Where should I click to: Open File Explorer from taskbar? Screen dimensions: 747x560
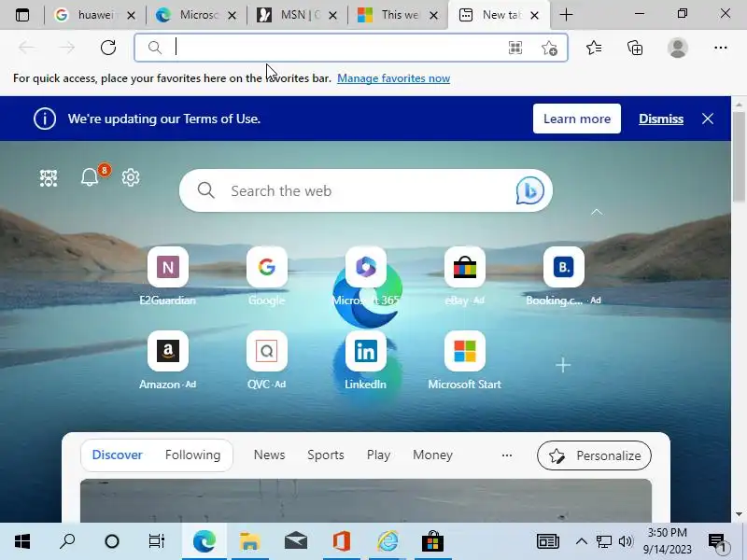point(249,541)
